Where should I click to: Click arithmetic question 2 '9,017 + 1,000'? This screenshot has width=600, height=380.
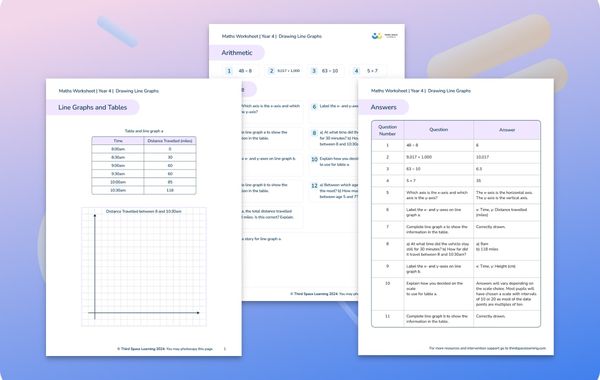(284, 71)
